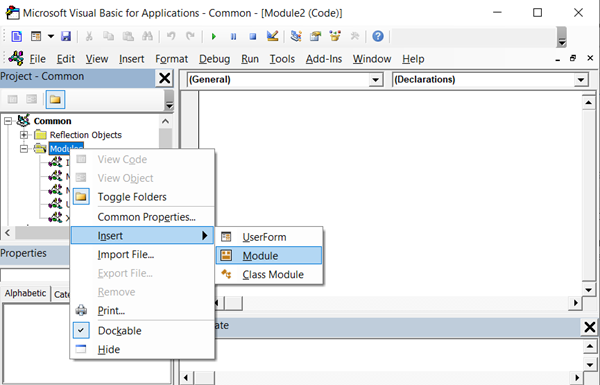The height and width of the screenshot is (385, 600).
Task: Open the (General) object dropdown
Action: [x=285, y=80]
